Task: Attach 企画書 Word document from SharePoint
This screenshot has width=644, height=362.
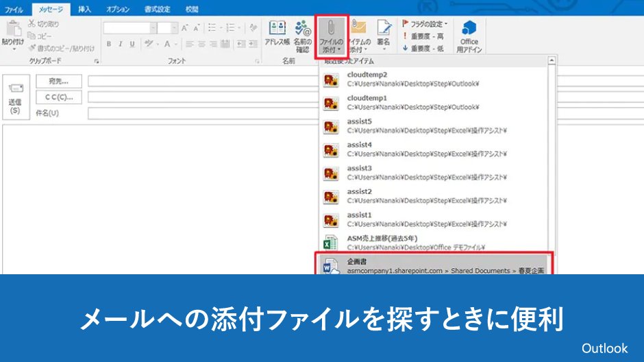Action: tap(434, 265)
